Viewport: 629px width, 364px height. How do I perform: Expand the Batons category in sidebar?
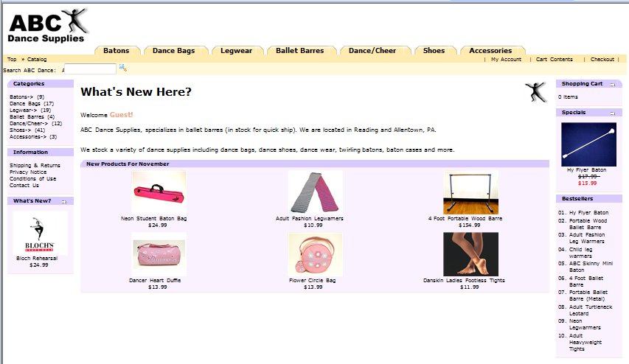point(21,97)
